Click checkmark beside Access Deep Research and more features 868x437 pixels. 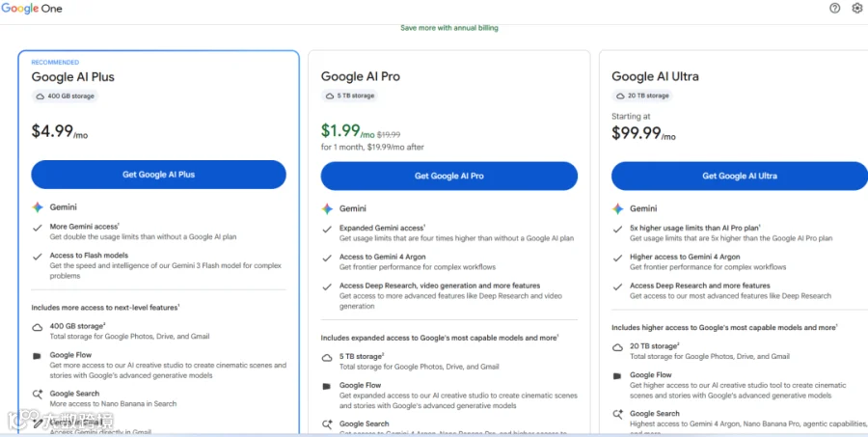pyautogui.click(x=617, y=287)
